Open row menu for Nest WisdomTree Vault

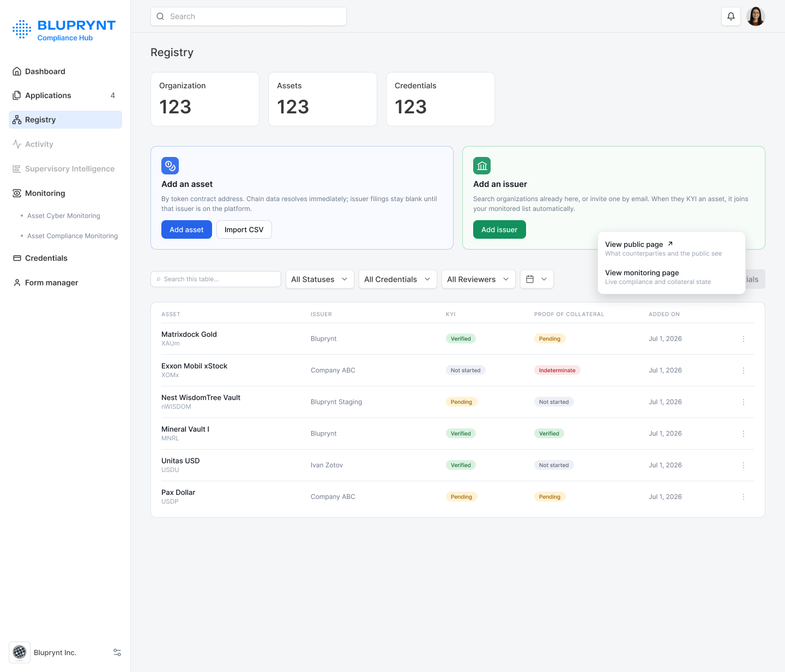pyautogui.click(x=744, y=402)
